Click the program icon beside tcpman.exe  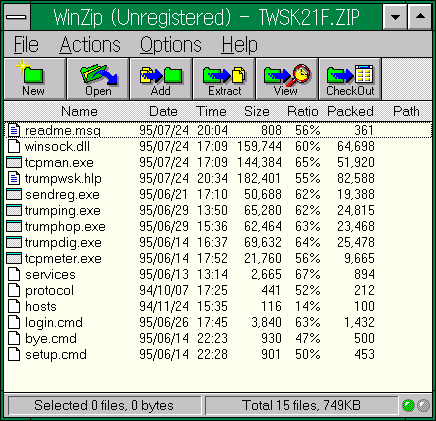[14, 162]
